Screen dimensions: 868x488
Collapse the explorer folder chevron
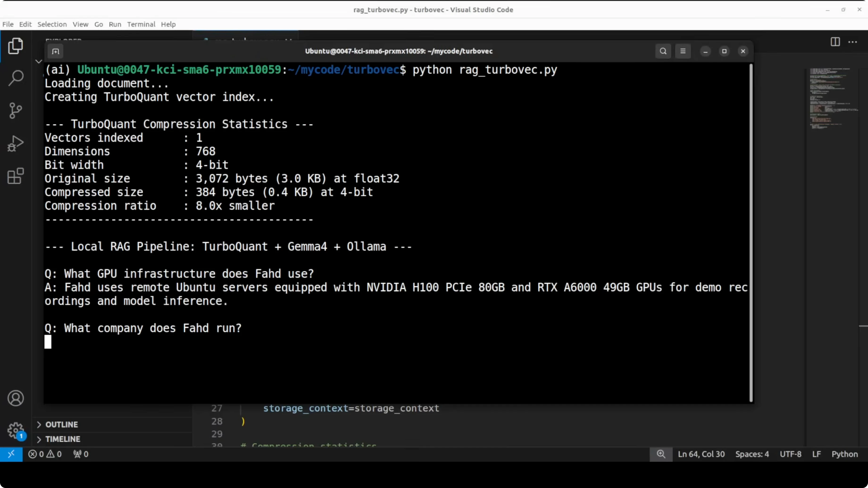[38, 61]
